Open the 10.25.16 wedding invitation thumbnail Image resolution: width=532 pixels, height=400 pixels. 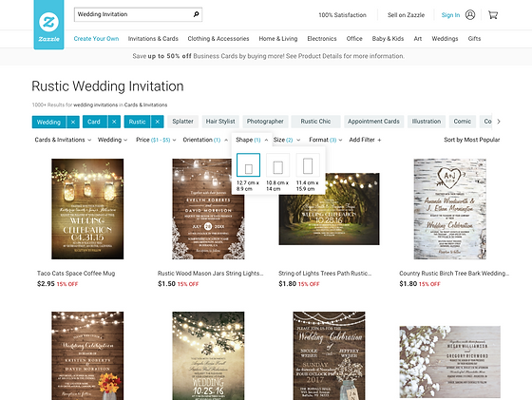pyautogui.click(x=208, y=356)
